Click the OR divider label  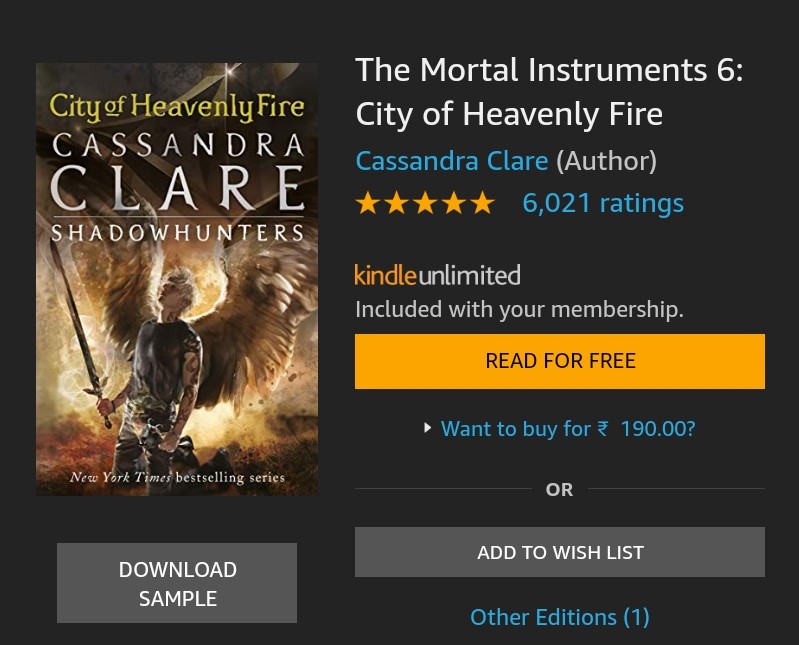pos(560,490)
